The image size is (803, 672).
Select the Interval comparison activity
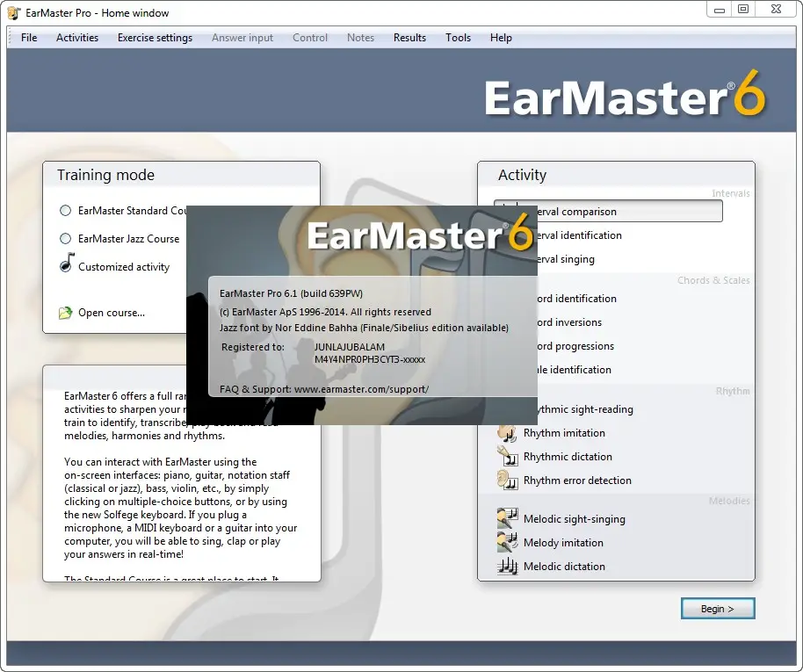(608, 211)
